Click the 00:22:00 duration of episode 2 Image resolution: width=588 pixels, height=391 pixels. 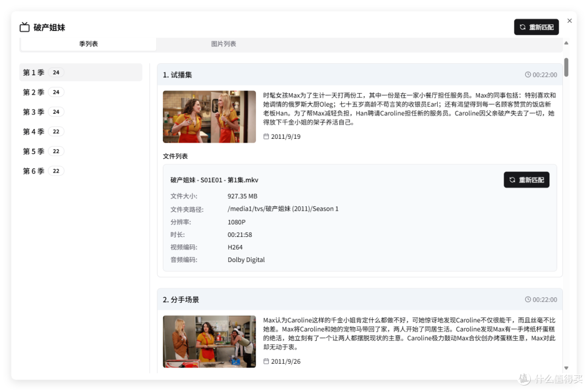click(545, 300)
